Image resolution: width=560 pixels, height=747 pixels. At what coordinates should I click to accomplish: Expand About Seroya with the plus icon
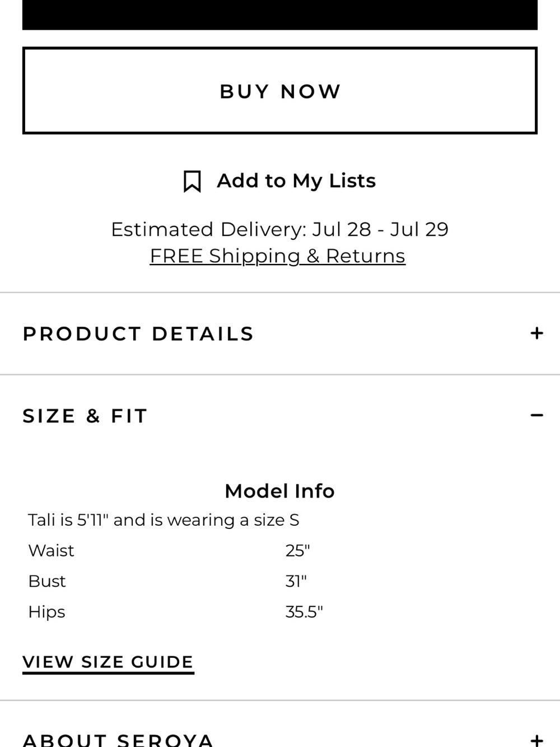(536, 740)
